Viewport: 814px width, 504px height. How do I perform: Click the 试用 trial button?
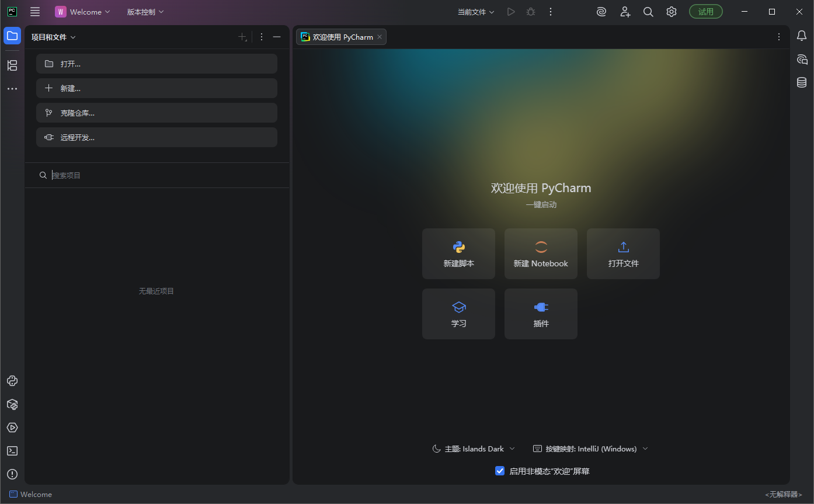(705, 11)
